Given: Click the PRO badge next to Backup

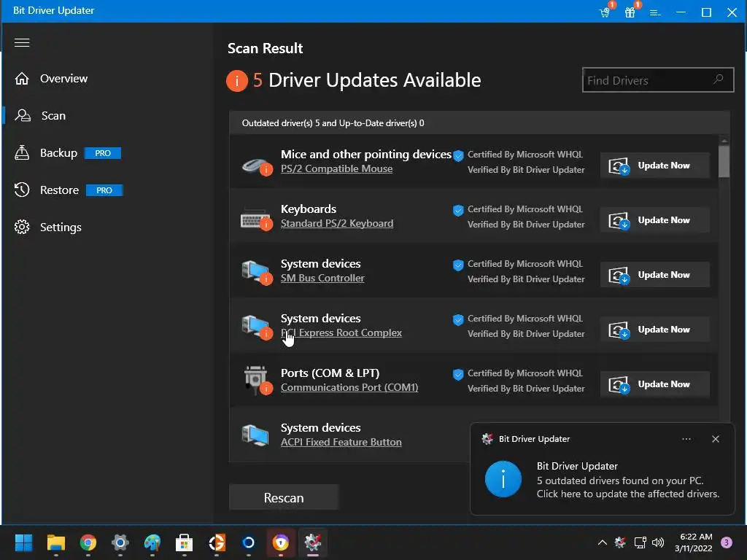Looking at the screenshot, I should 103,153.
